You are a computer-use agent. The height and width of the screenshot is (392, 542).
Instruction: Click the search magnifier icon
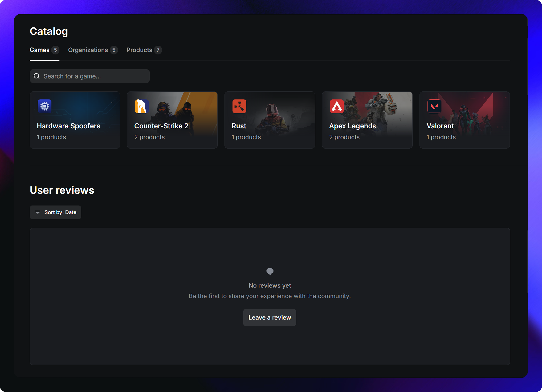37,76
